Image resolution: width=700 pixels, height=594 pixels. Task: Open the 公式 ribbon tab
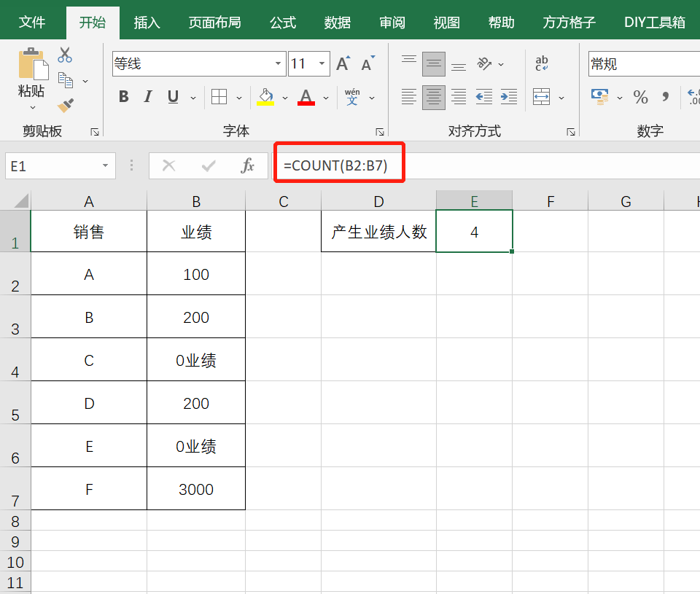(283, 23)
